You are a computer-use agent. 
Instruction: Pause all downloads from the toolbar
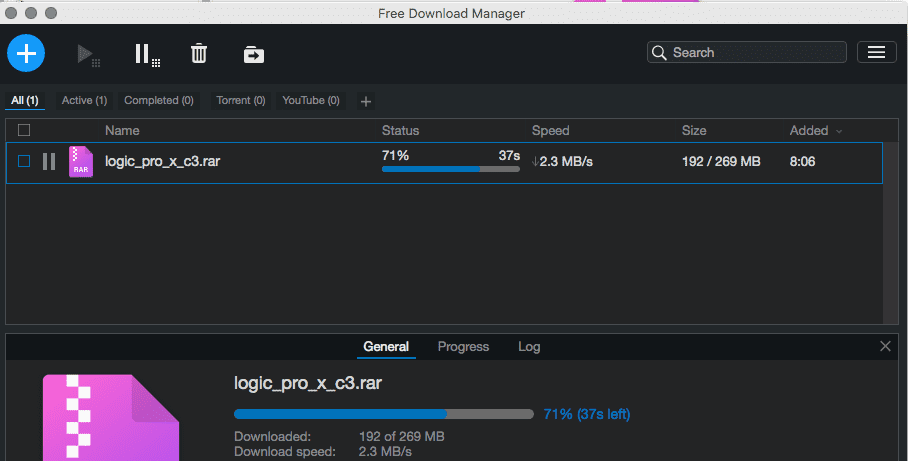(x=145, y=54)
